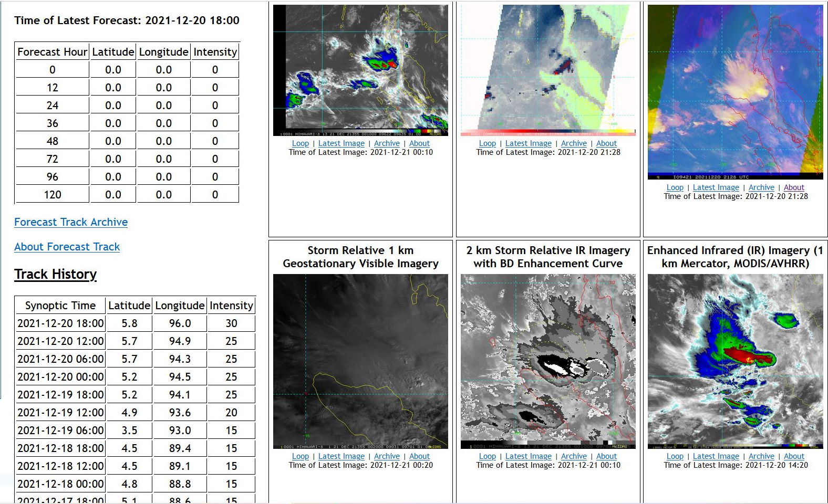The width and height of the screenshot is (828, 504).
Task: Click longitude value 94.5 in Track History
Action: tap(180, 377)
